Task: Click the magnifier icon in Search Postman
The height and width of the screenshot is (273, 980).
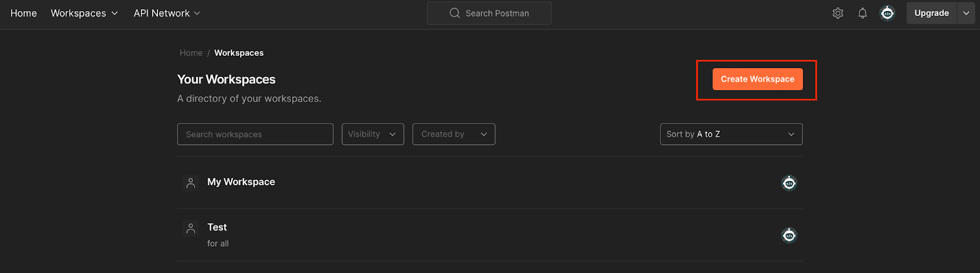Action: pos(454,13)
